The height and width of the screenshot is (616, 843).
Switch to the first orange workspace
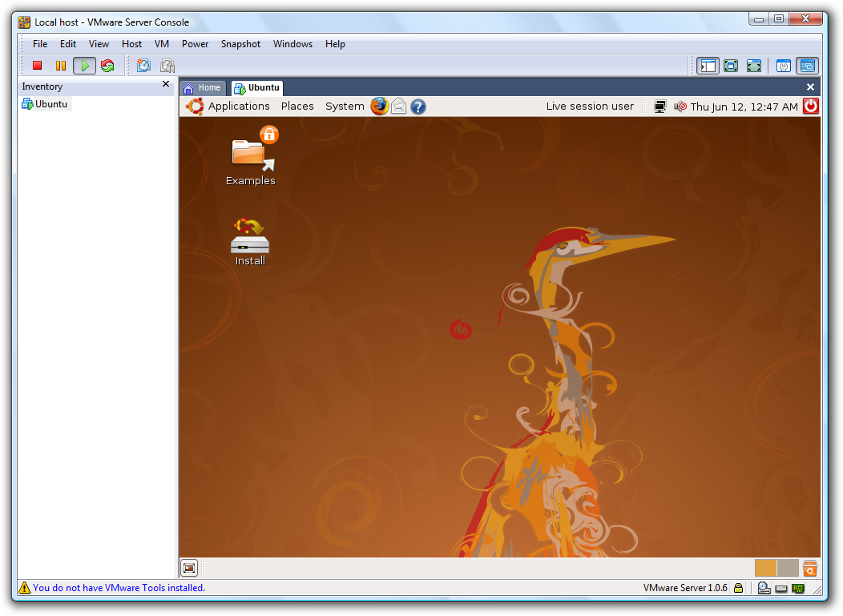(x=765, y=568)
